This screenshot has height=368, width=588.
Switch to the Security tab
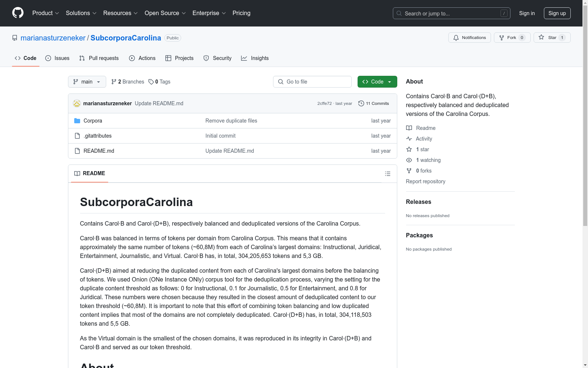click(x=218, y=58)
